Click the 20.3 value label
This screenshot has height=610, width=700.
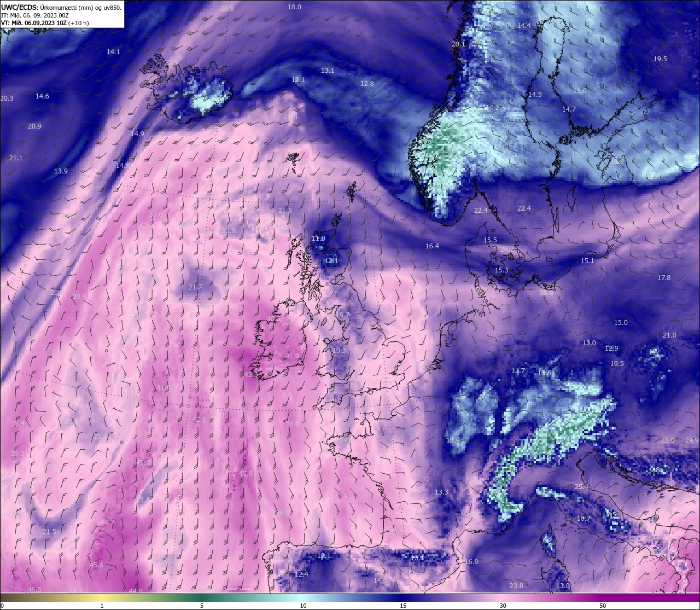coord(7,98)
